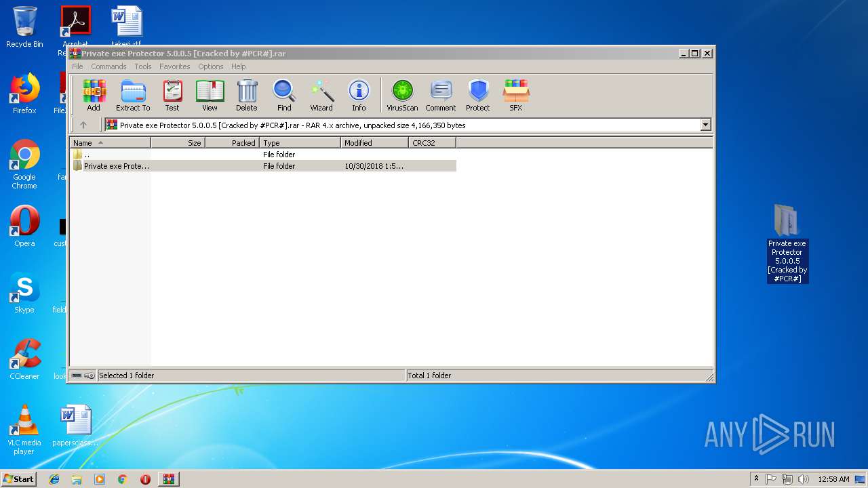Screen dimensions: 868x488
Task: Click 'Total 1 folder' status text
Action: [429, 375]
